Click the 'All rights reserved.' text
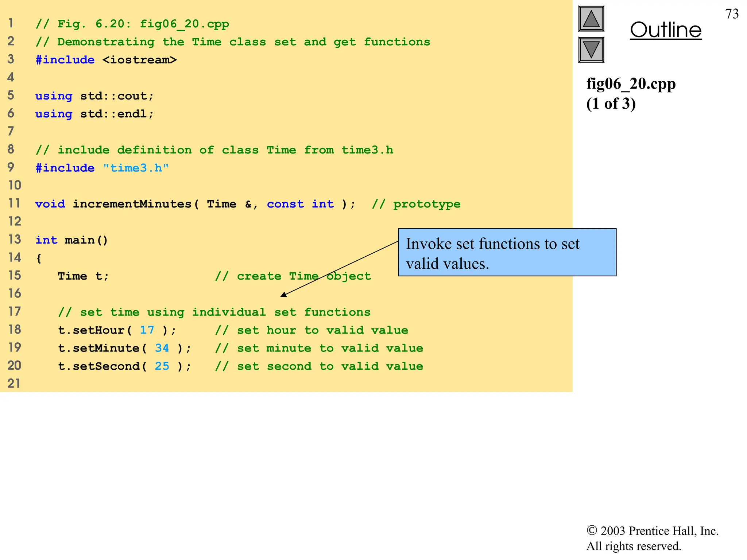747x560 pixels. coord(634,546)
